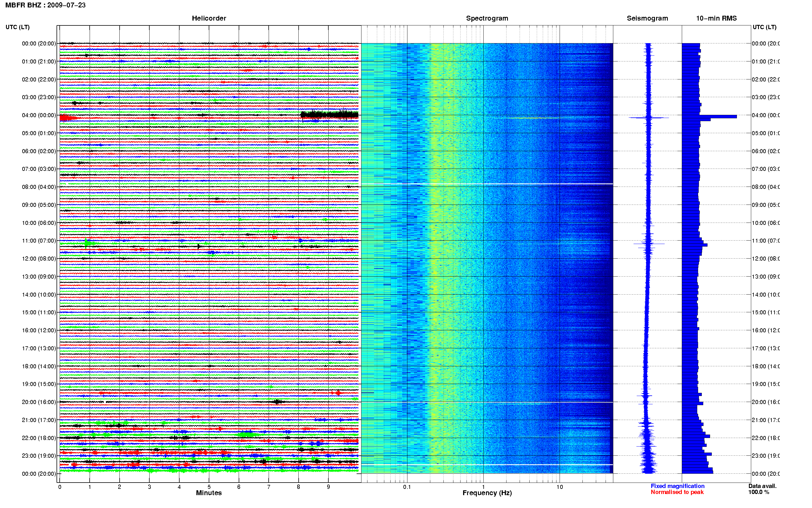Click the right-side time label "11:00 (07:0" beside RMS
Image resolution: width=812 pixels, height=508 pixels.
point(766,241)
